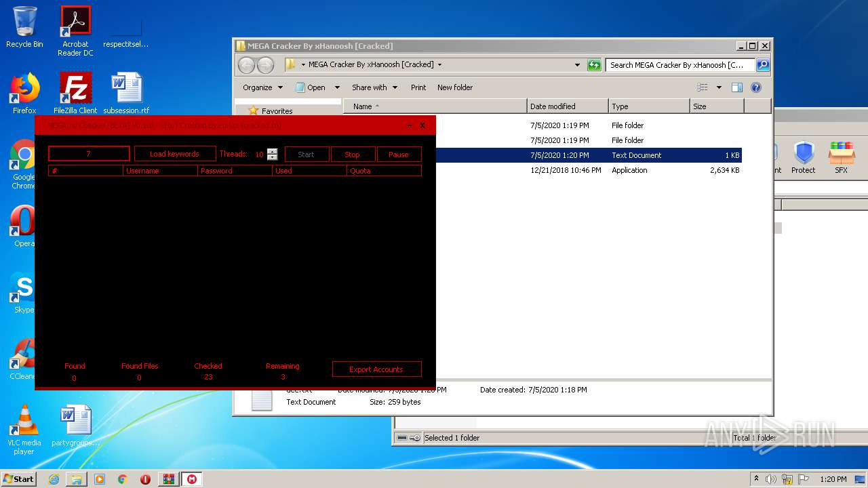Open the Windows Start menu
This screenshot has width=868, height=488.
pyautogui.click(x=19, y=479)
